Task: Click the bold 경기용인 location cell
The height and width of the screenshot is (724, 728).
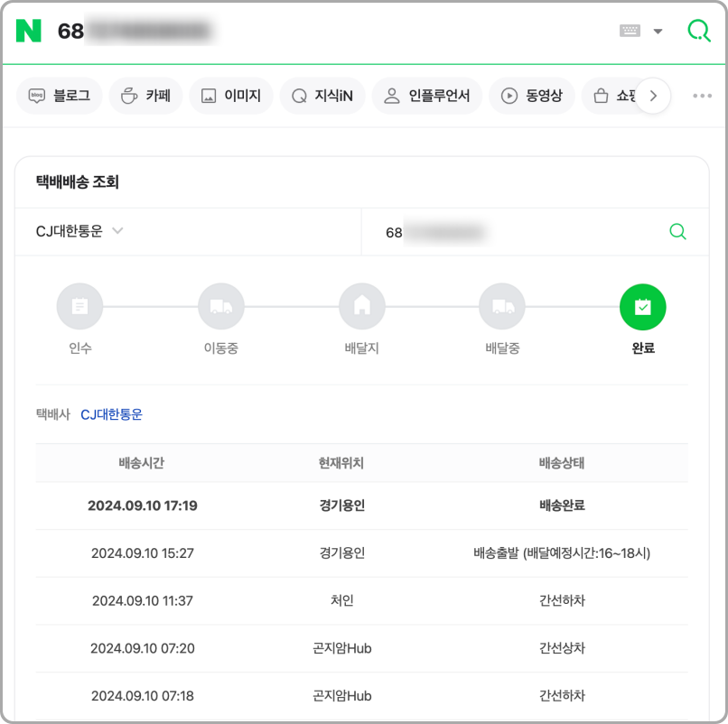Action: click(341, 506)
